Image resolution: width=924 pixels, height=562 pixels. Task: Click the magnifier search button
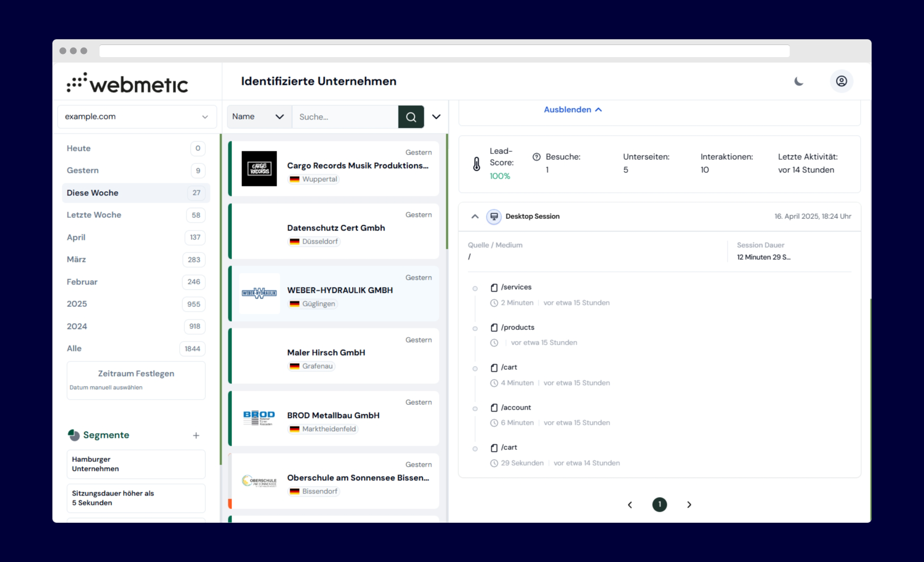point(411,117)
